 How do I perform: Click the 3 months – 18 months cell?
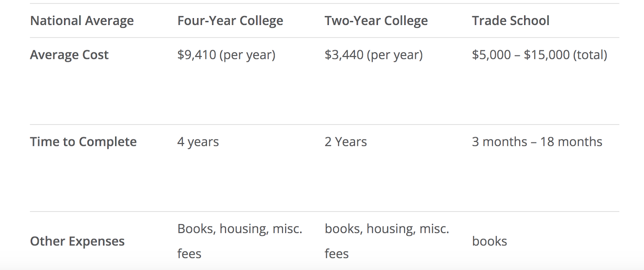pos(537,142)
